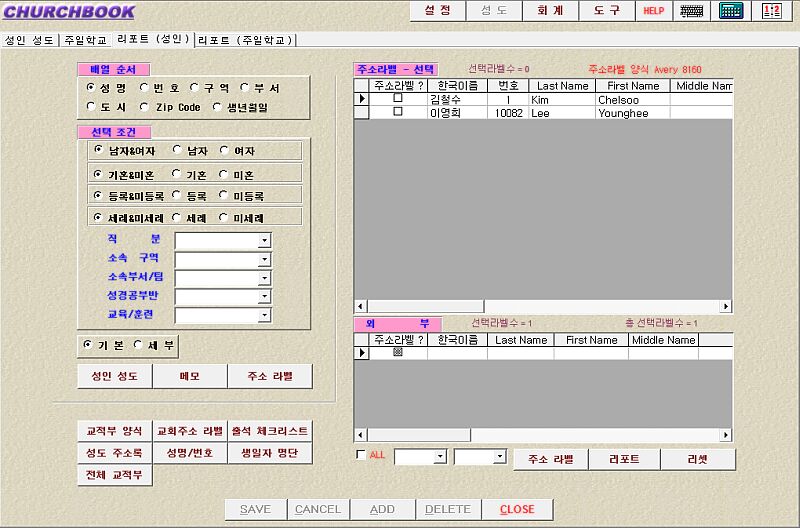Click left arrow of lower grid scrollbar
Image resolution: width=800 pixels, height=528 pixels.
[360, 435]
